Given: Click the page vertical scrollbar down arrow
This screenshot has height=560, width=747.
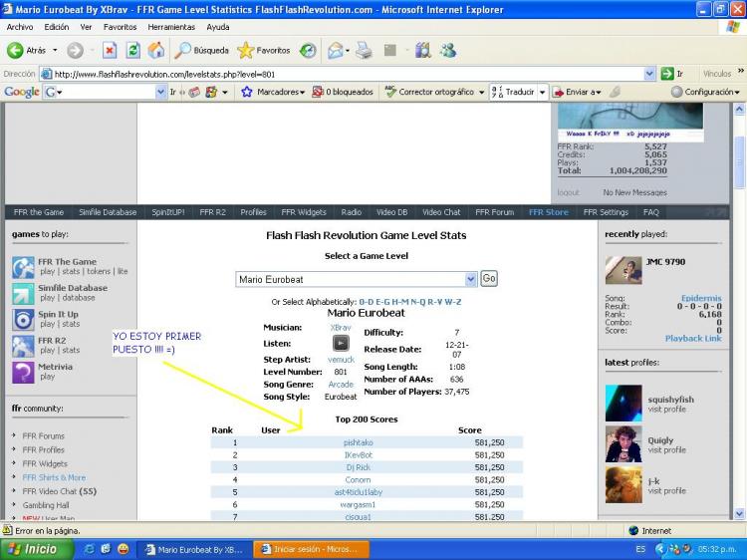Looking at the screenshot, I should coord(739,514).
